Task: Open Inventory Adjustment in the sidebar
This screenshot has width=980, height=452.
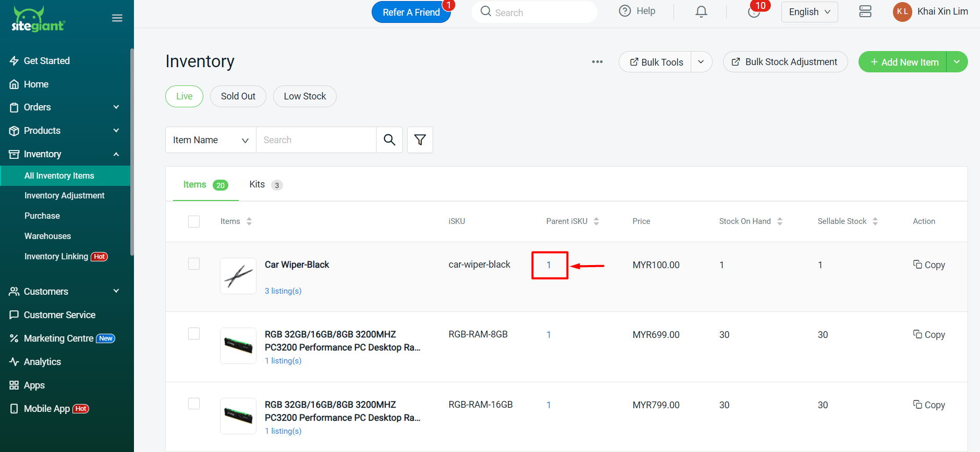Action: (x=65, y=195)
